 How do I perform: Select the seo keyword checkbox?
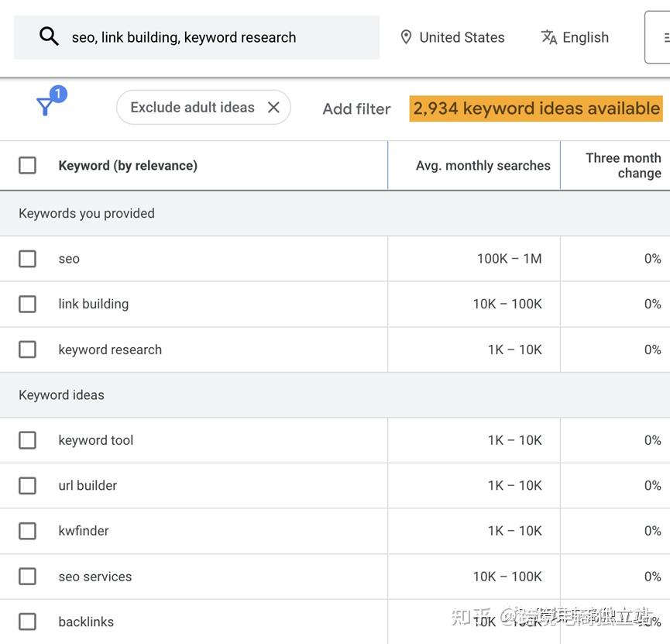click(x=27, y=258)
